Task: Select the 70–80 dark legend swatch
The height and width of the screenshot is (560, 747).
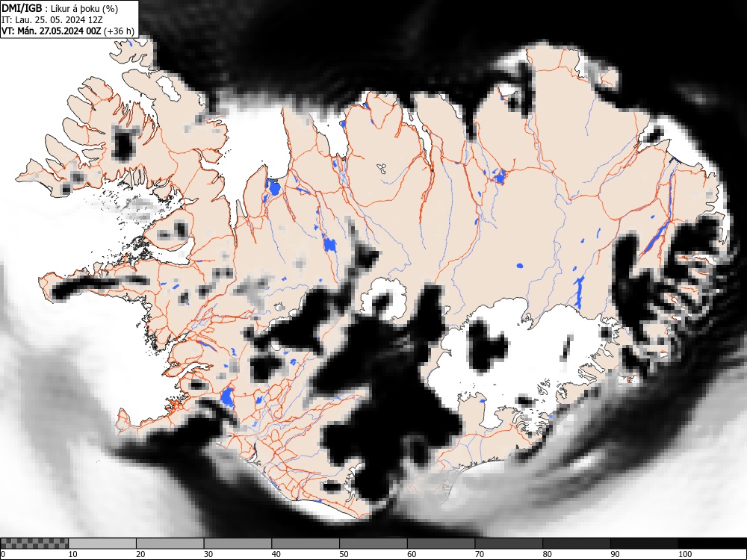Action: (509, 544)
